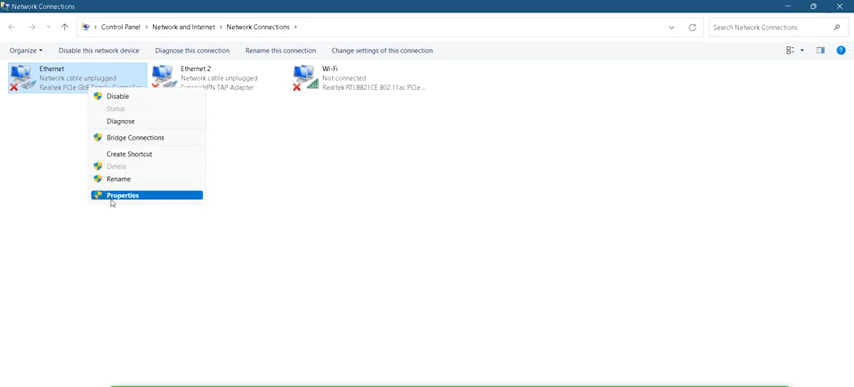Image resolution: width=854 pixels, height=387 pixels.
Task: Click the Search Network Connections field
Action: click(x=777, y=27)
